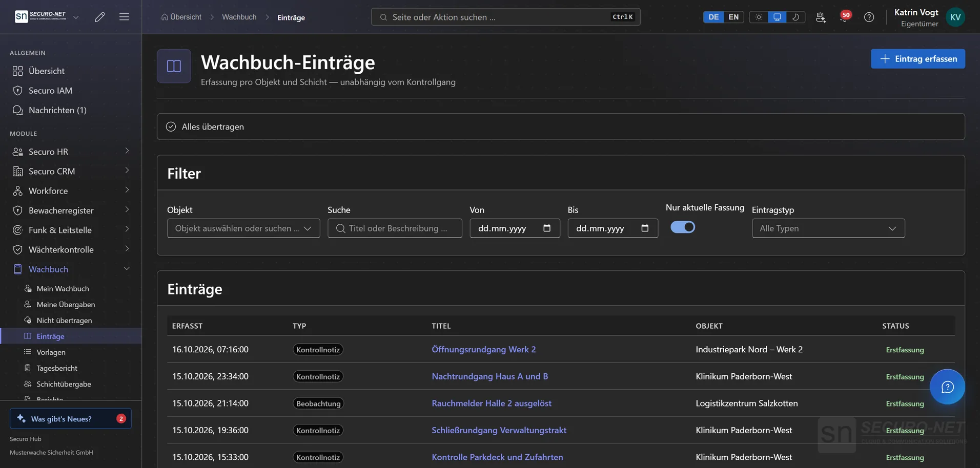
Task: Open Eintragstyp Alle Typen dropdown
Action: point(828,228)
